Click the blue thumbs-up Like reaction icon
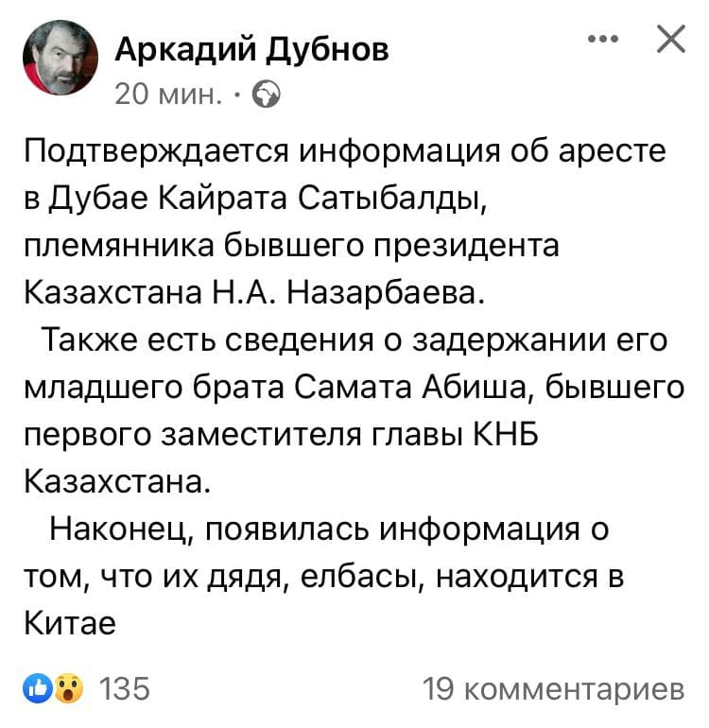This screenshot has width=709, height=728. click(39, 689)
